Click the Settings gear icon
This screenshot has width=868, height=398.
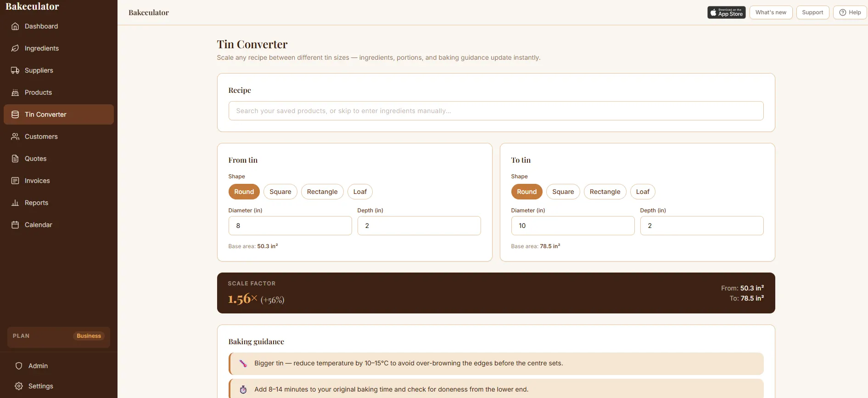click(19, 386)
